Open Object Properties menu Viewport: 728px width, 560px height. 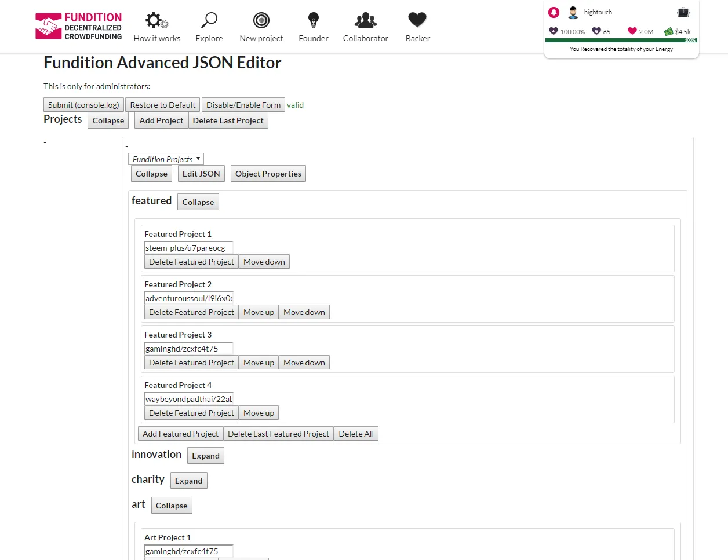pyautogui.click(x=268, y=174)
